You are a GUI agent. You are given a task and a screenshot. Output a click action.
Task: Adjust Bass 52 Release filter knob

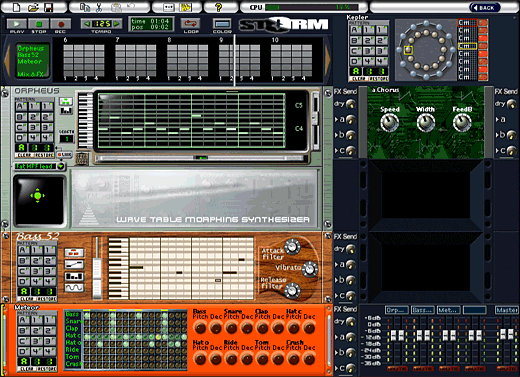click(292, 290)
